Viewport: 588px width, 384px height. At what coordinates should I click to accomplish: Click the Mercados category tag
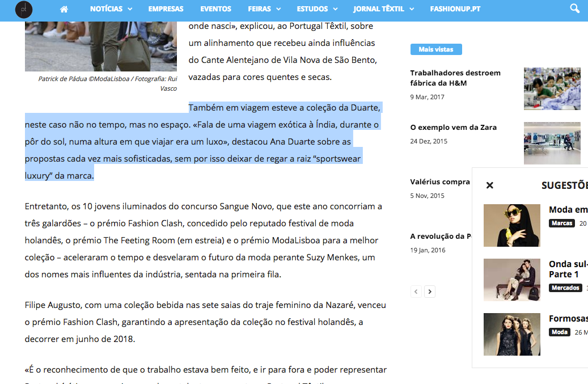565,288
